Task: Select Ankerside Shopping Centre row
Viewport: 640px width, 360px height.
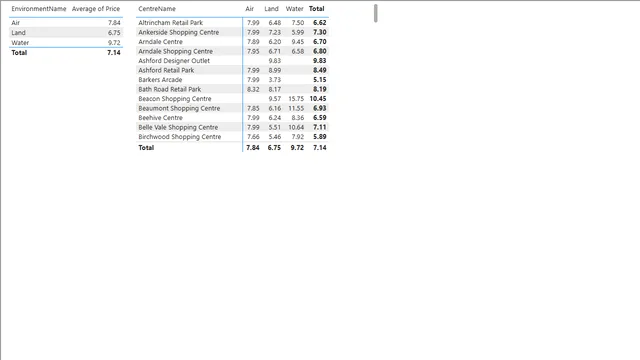Action: (x=232, y=32)
